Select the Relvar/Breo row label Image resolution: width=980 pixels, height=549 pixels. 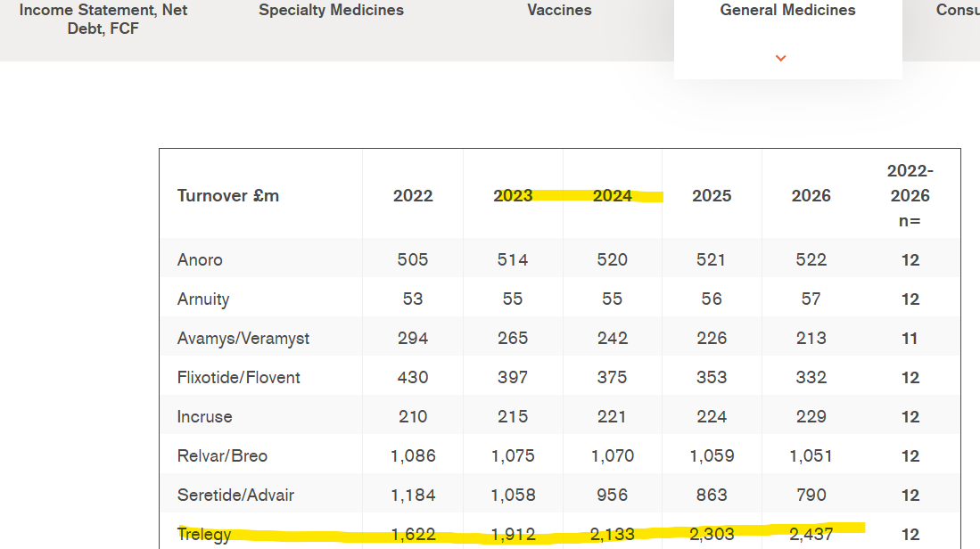pos(222,456)
